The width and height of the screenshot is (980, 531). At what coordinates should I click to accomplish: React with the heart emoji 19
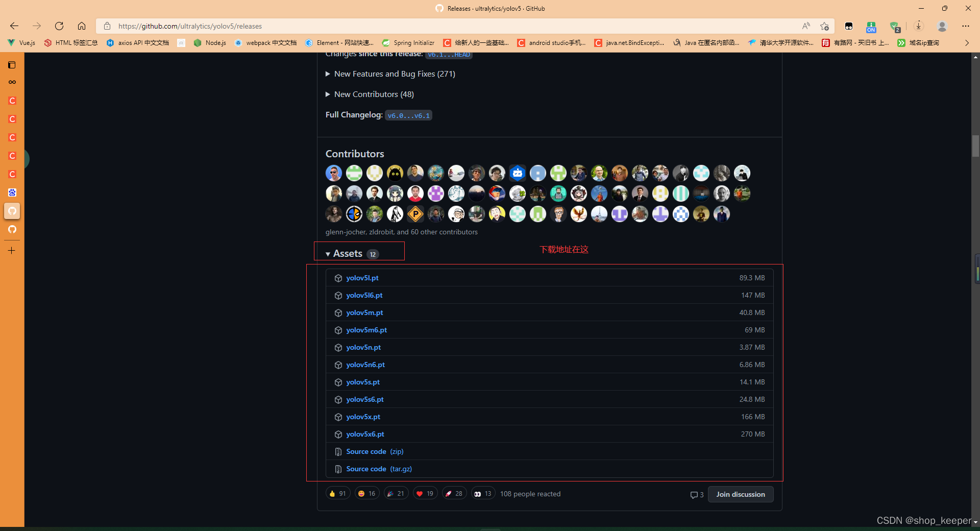point(425,494)
